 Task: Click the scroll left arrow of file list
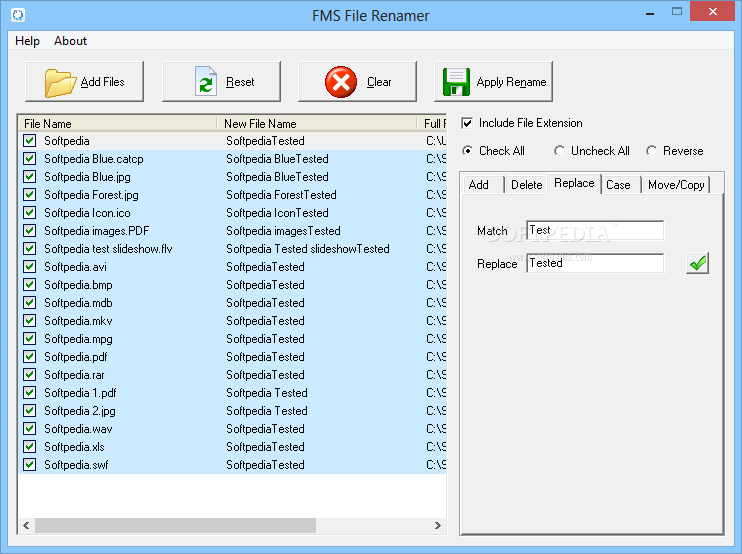click(26, 525)
